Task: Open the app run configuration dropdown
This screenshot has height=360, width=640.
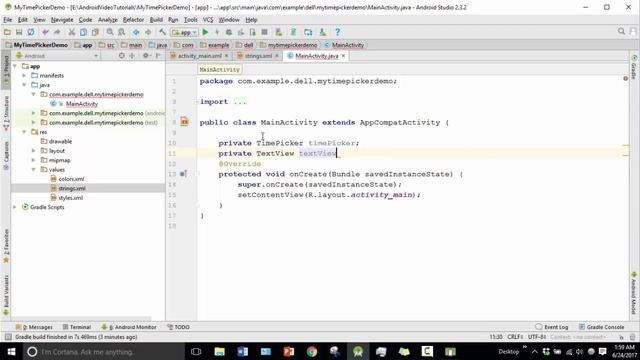Action: [x=184, y=32]
